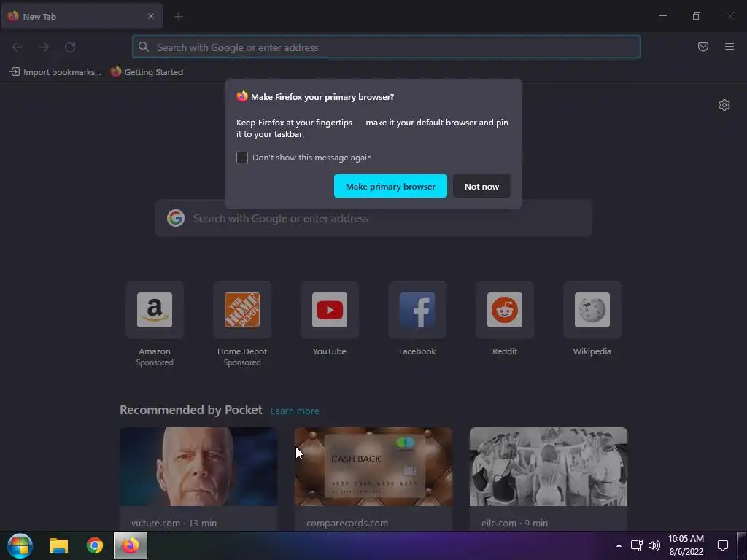The width and height of the screenshot is (747, 560).
Task: Check Don't show this message again
Action: [242, 157]
